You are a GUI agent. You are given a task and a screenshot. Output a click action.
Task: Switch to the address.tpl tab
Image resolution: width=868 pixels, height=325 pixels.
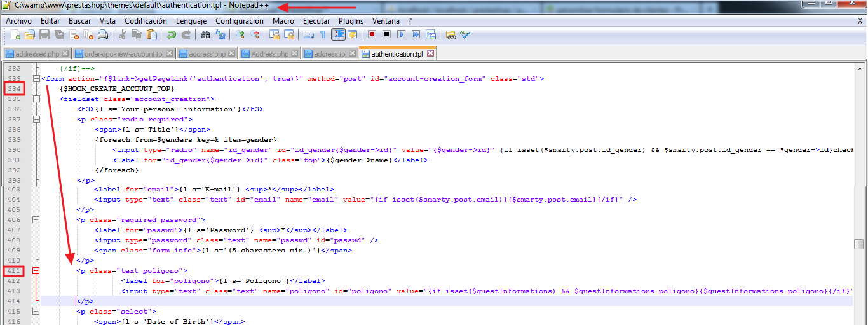[x=330, y=54]
